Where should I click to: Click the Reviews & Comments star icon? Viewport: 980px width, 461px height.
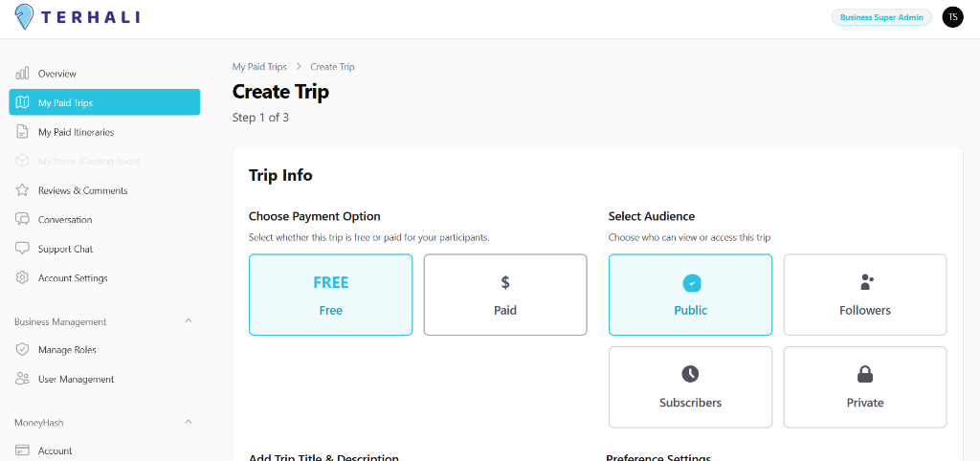click(23, 190)
